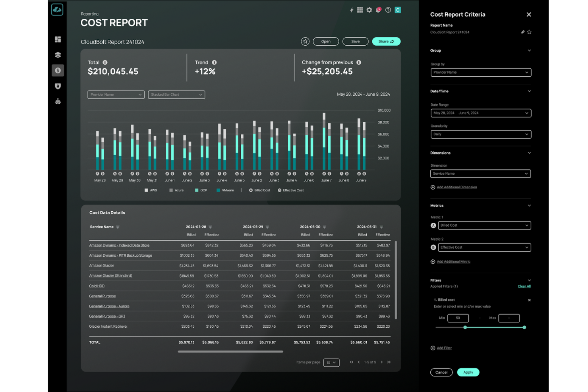Screen dimensions: 588x392
Task: Click info icon by Change from previous
Action: click(x=359, y=62)
